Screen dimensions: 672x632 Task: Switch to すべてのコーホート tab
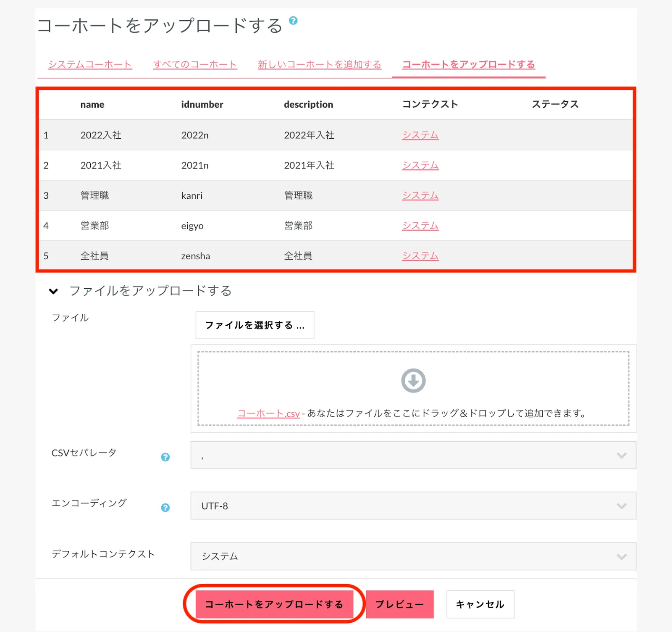point(195,65)
